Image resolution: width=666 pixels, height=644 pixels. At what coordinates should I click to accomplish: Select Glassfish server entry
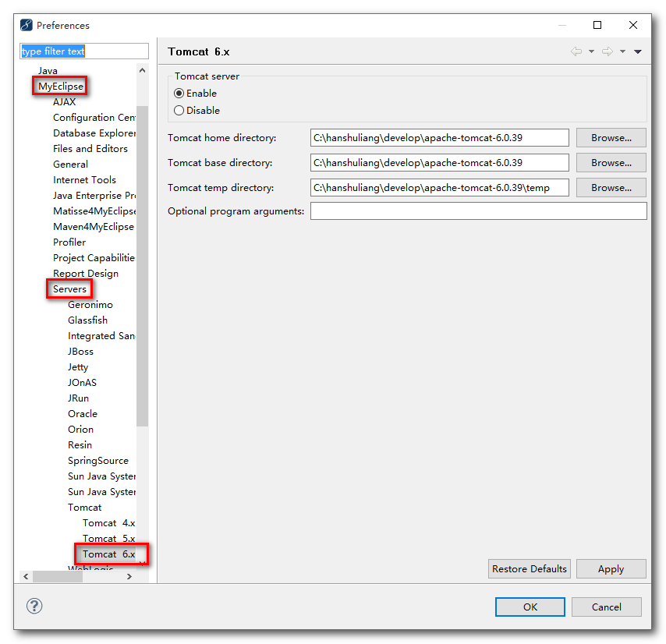coord(87,320)
